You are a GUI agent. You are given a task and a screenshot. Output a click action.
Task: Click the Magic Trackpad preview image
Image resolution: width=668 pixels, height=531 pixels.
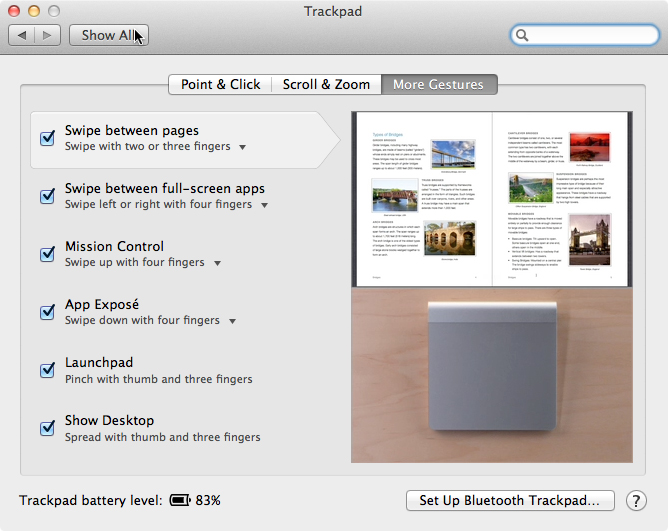pos(492,375)
